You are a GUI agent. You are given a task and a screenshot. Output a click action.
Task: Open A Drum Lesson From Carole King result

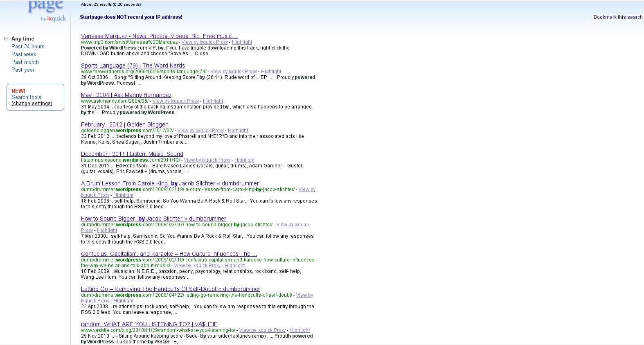tap(170, 183)
